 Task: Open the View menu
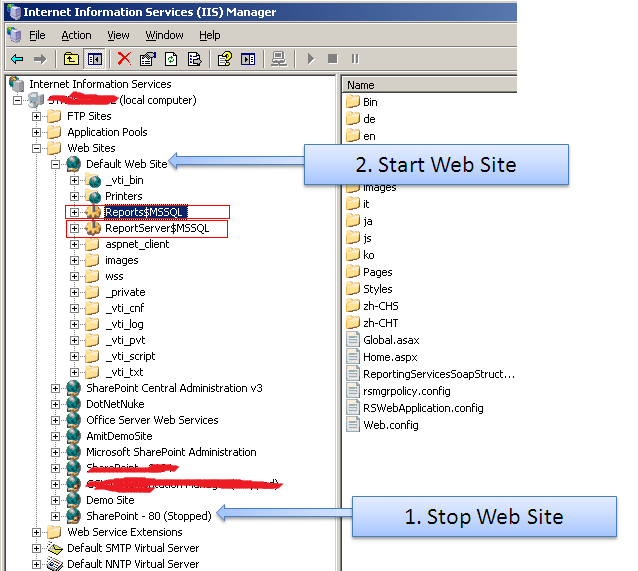pos(118,35)
